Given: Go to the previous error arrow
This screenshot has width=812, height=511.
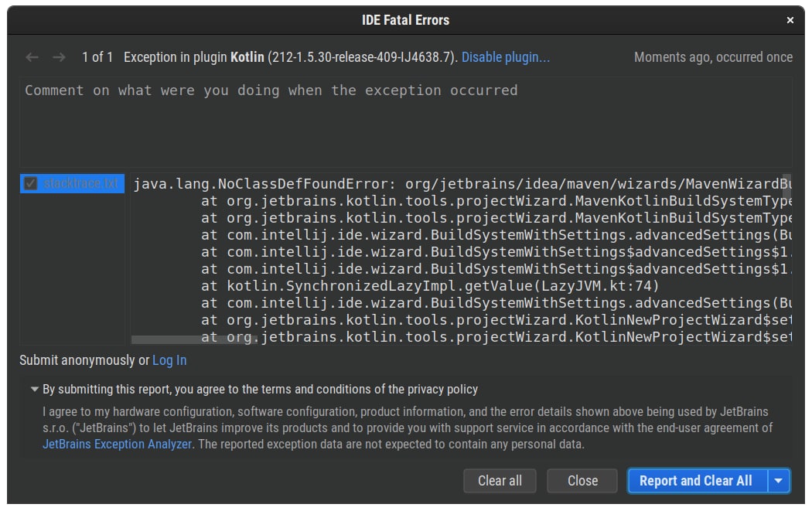Looking at the screenshot, I should [32, 57].
